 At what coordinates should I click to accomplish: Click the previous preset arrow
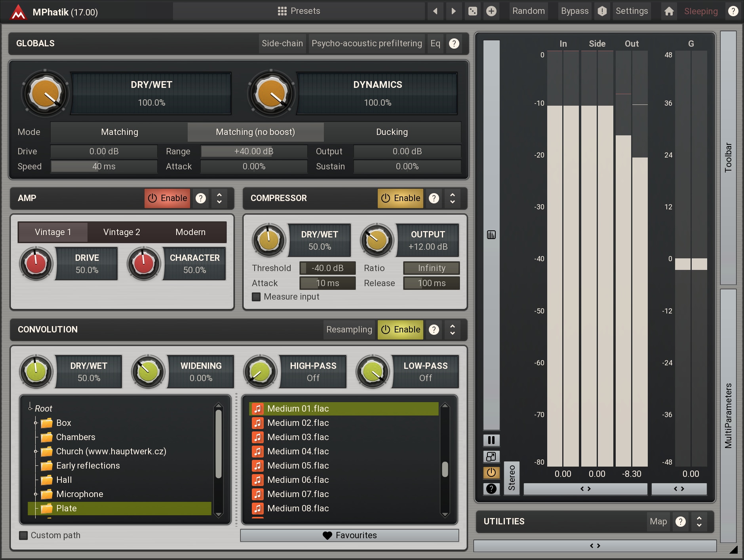coord(435,11)
